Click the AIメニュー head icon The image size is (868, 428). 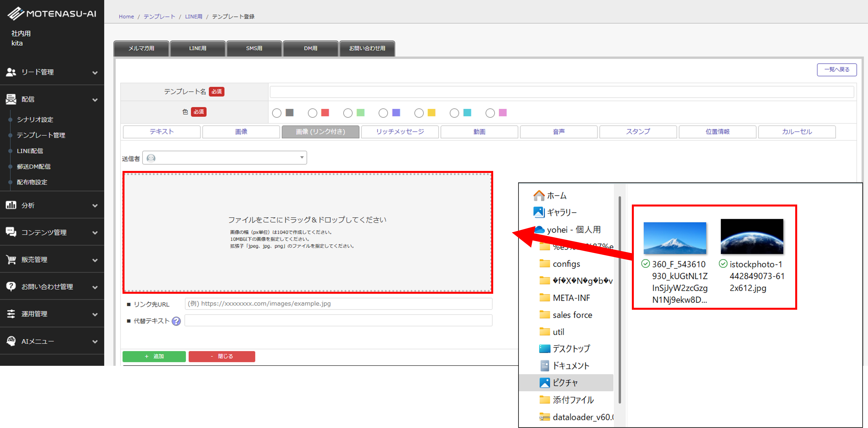[x=11, y=341]
